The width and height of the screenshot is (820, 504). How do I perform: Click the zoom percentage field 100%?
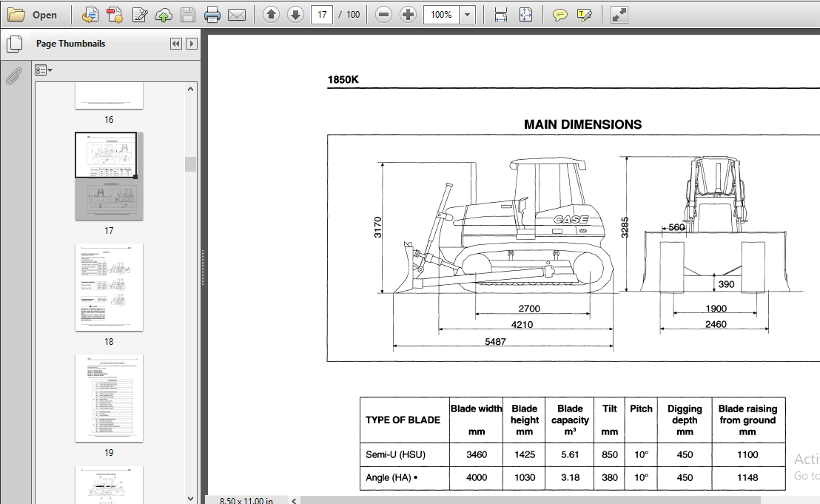click(441, 15)
